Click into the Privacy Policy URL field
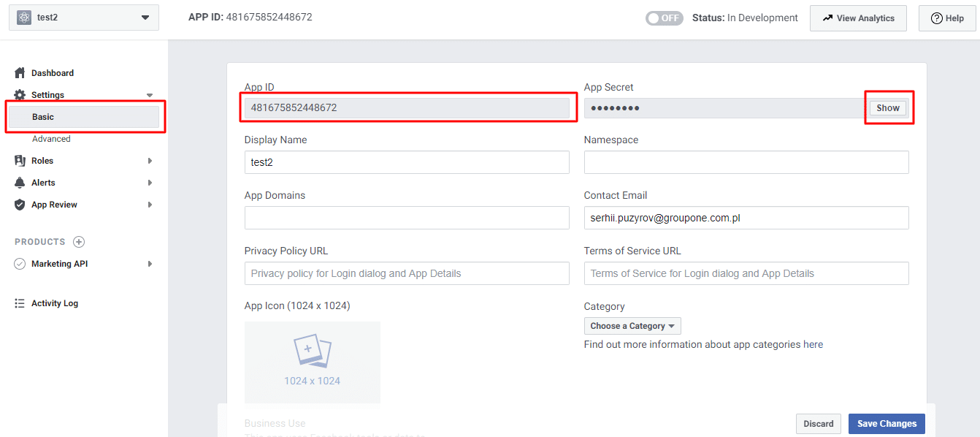This screenshot has width=980, height=437. coord(407,273)
